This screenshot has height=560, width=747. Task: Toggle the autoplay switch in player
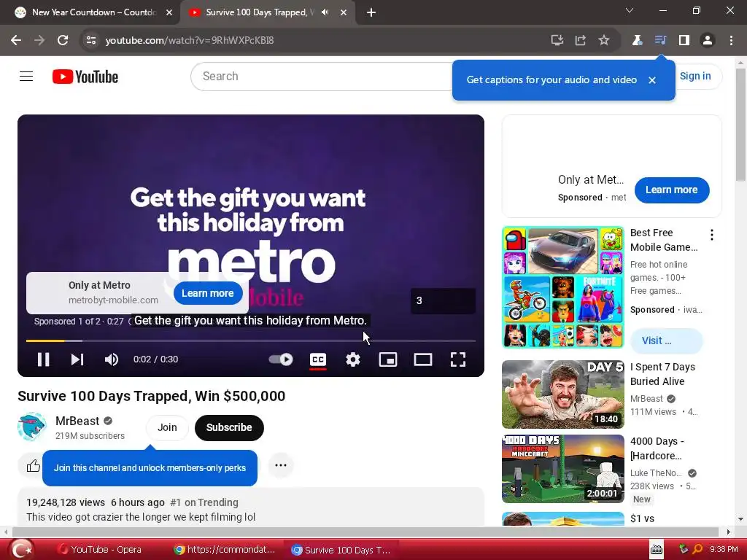tap(281, 359)
